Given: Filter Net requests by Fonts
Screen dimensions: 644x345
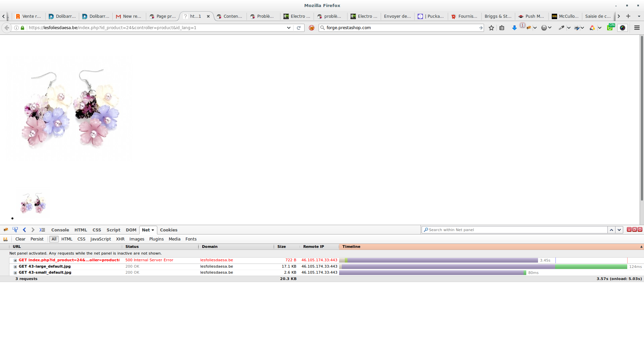Looking at the screenshot, I should click(191, 239).
